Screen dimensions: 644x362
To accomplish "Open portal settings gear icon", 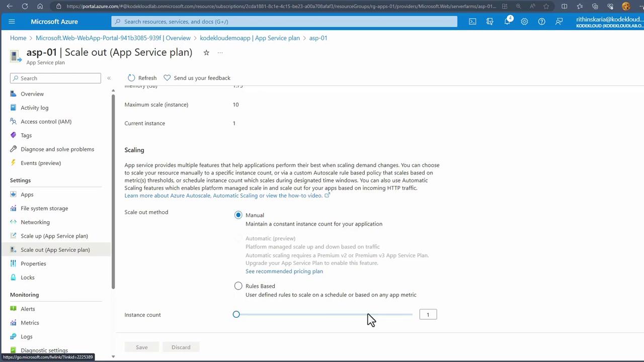I will pos(524,22).
